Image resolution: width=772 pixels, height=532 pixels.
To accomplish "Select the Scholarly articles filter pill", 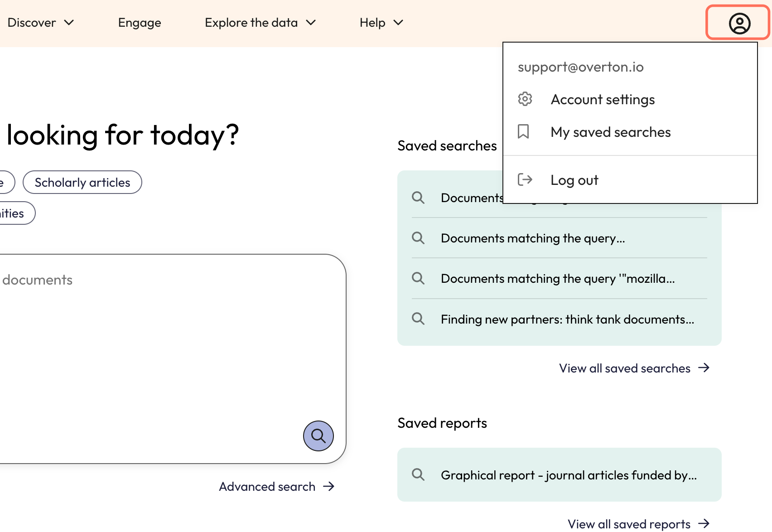I will (x=82, y=182).
